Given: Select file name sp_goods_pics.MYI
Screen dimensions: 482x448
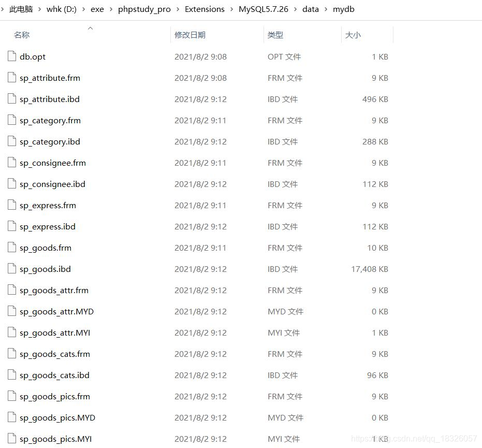Looking at the screenshot, I should coord(55,439).
